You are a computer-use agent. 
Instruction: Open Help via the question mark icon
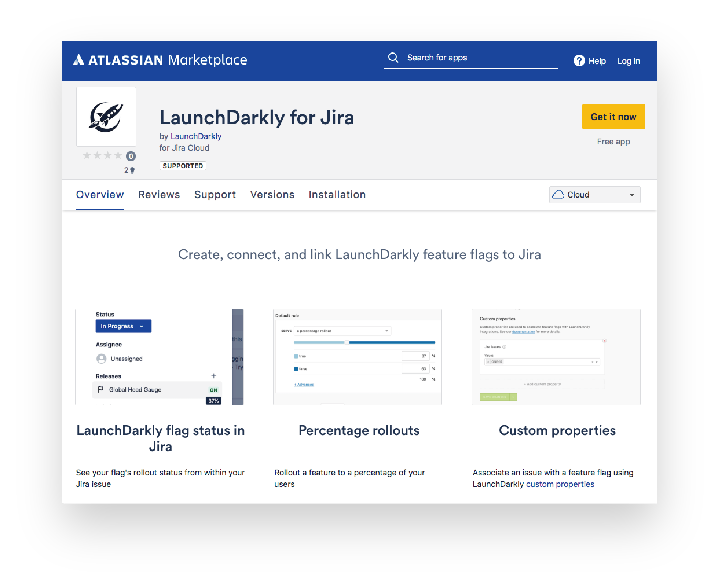coord(579,61)
